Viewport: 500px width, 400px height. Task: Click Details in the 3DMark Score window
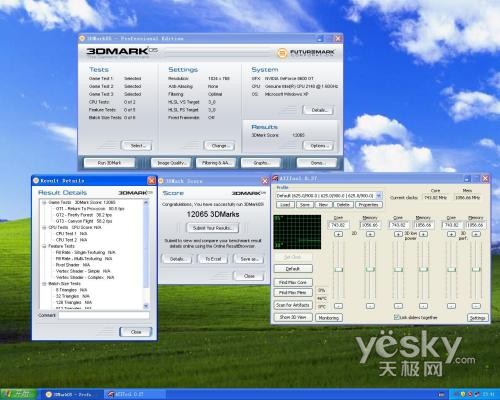pyautogui.click(x=177, y=259)
